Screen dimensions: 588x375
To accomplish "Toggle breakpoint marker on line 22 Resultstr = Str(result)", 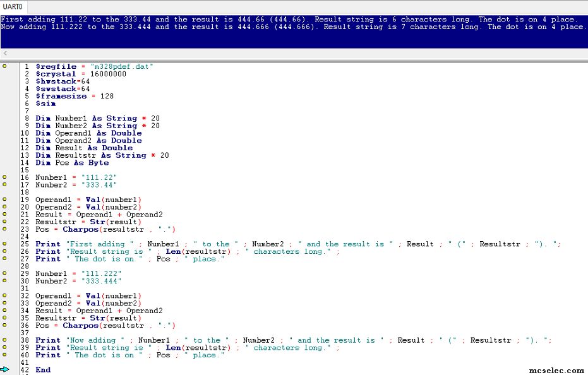I will click(x=5, y=222).
